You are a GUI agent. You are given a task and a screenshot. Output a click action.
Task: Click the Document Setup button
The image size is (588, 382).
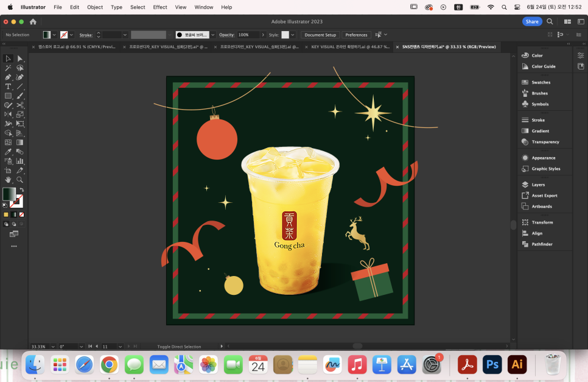[x=320, y=35]
